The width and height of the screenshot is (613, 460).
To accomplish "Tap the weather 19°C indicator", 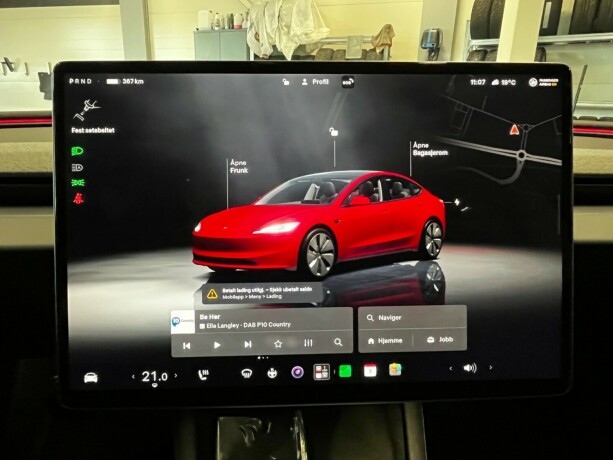I will 504,82.
